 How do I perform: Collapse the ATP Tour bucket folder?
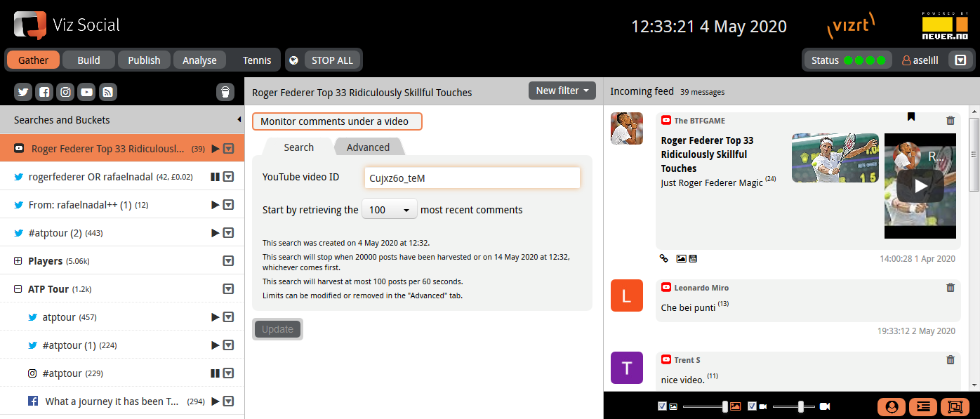(18, 289)
